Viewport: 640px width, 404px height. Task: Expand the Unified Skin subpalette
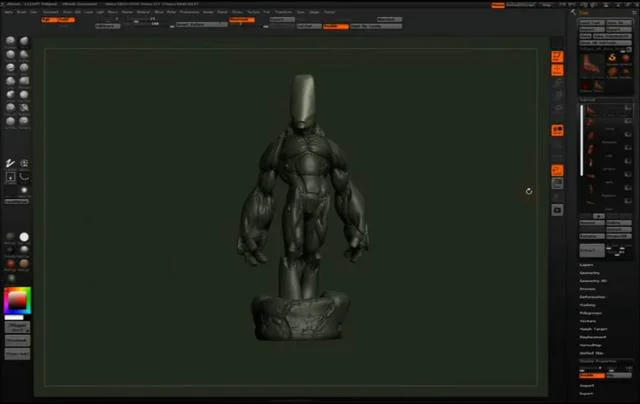click(x=592, y=353)
